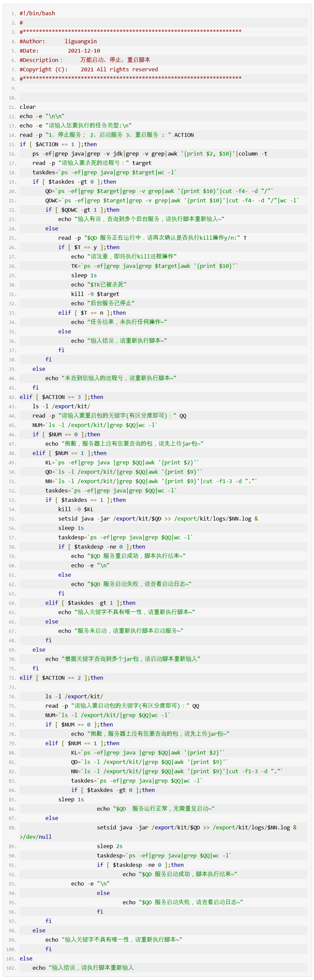This screenshot has height=980, width=314.
Task: Click 'elif [ $ACTION == 2 ];then' line
Action: (61, 678)
